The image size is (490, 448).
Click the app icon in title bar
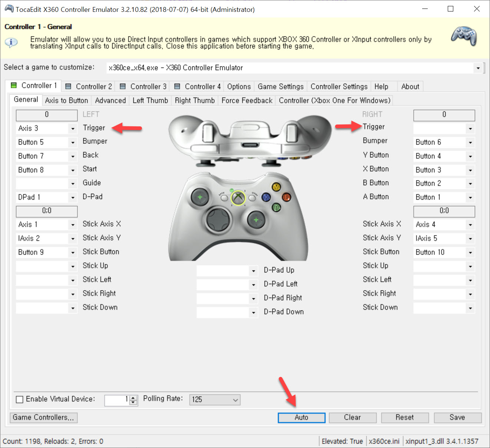(9, 9)
